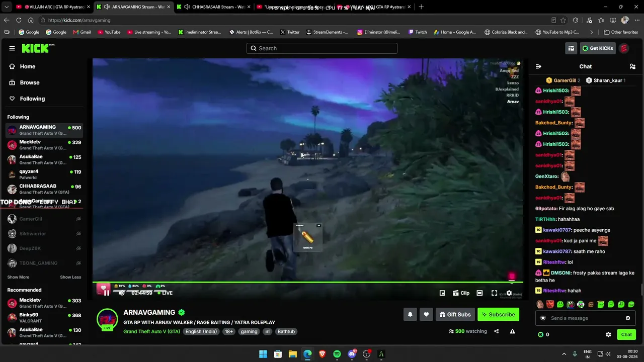The width and height of the screenshot is (644, 362).
Task: Open video player settings gear
Action: coord(509,293)
